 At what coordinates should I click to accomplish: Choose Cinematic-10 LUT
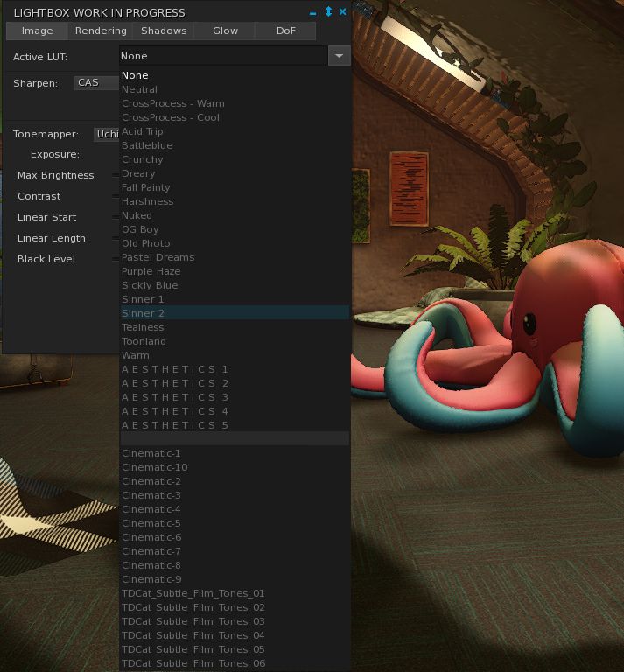[235, 467]
